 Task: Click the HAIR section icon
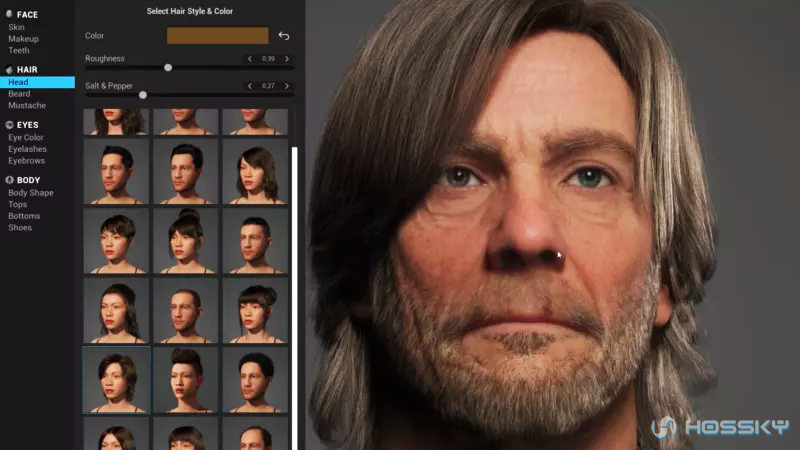tap(9, 69)
